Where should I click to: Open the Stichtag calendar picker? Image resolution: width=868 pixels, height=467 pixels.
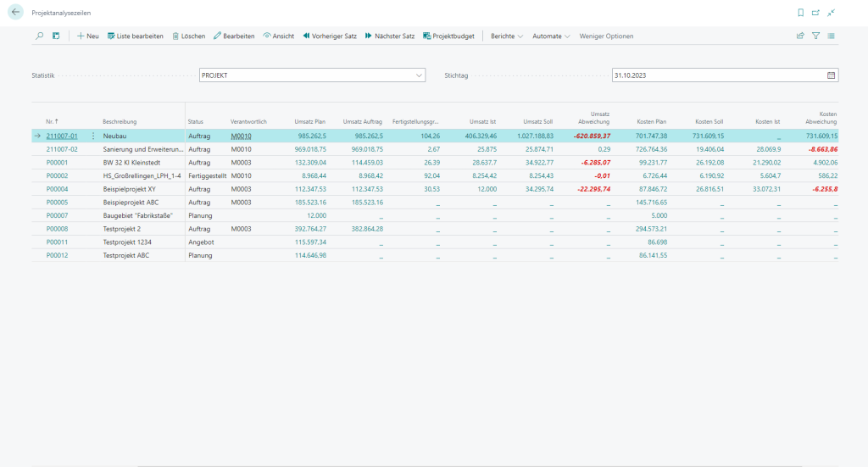click(831, 75)
